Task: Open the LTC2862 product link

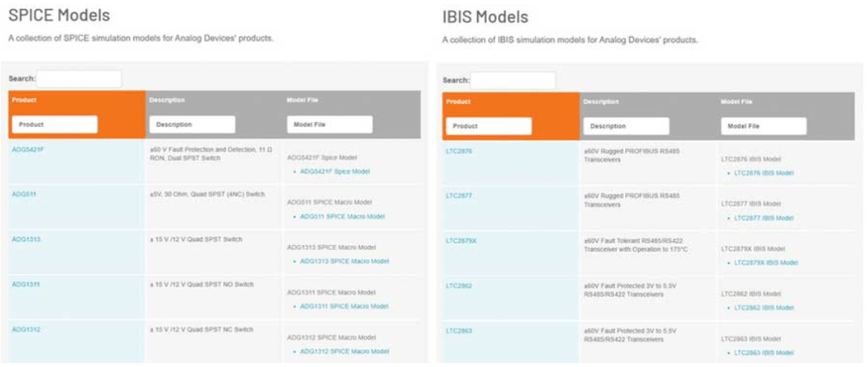Action: (x=459, y=286)
